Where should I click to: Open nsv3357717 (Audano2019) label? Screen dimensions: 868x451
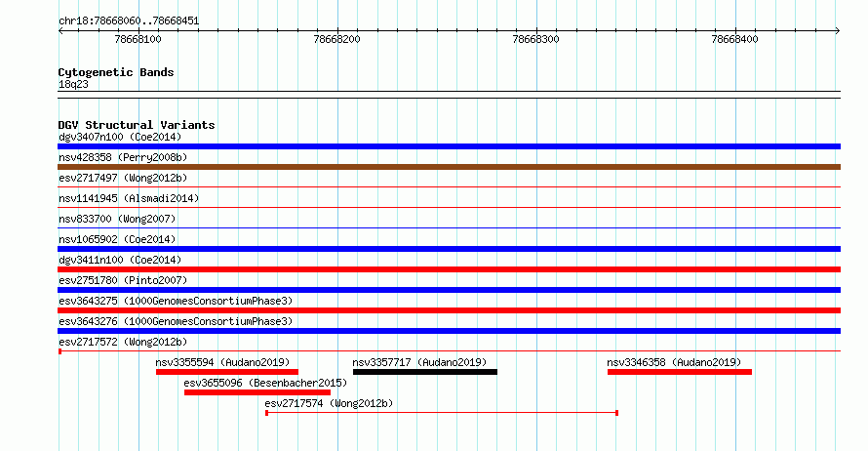point(419,362)
